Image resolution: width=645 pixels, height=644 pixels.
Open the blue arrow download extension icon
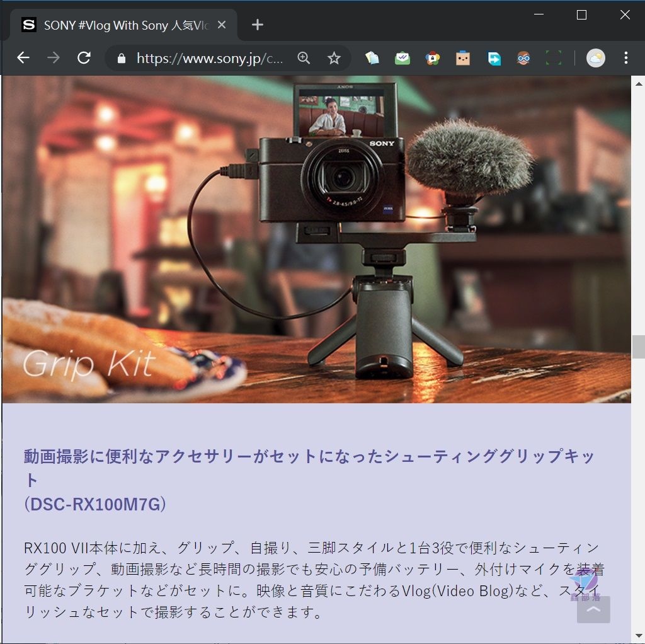pos(494,58)
